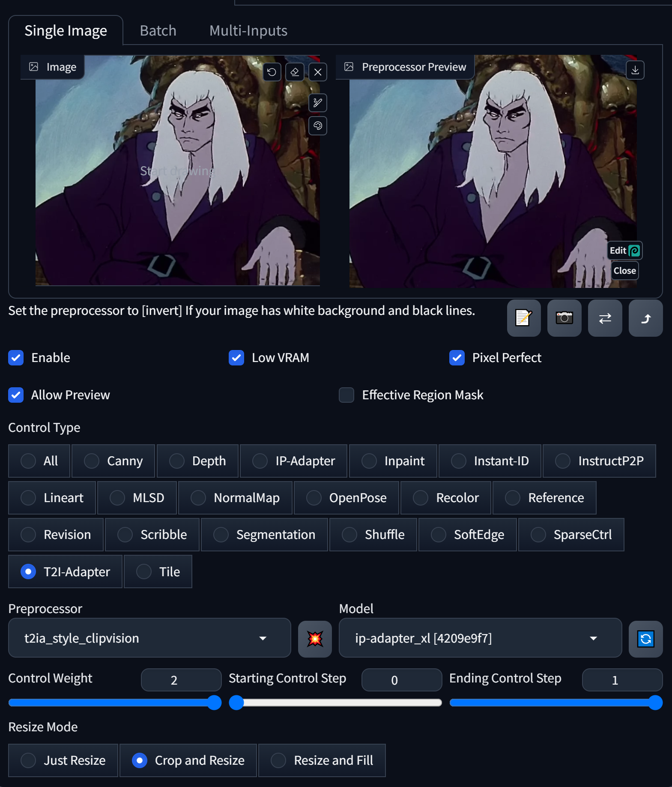
Task: Switch to Single Image tab
Action: [66, 30]
